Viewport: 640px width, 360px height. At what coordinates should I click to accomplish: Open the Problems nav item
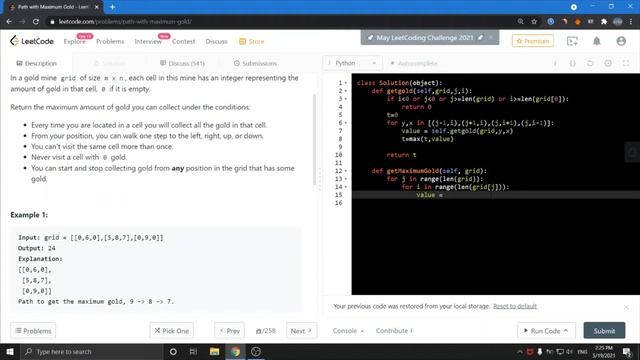pyautogui.click(x=110, y=41)
